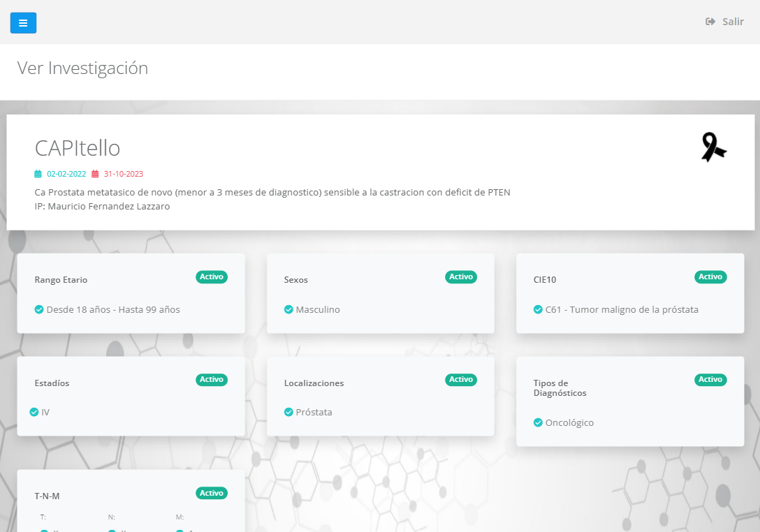
Task: Toggle Activo badge on Sexos card
Action: point(461,277)
